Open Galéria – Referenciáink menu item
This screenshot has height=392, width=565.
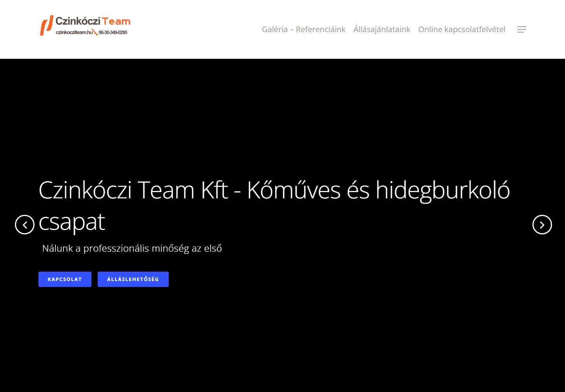304,29
